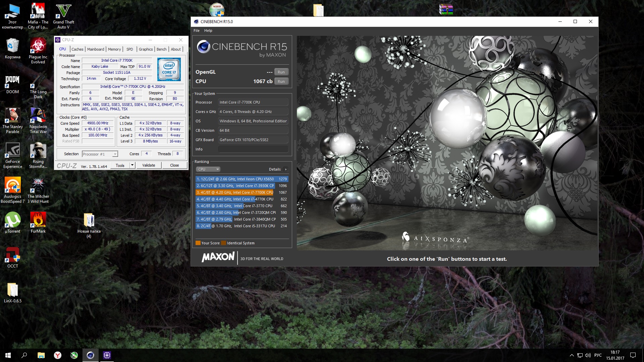Switch to the Mainboard tab in CPU-Z
Viewport: 644px width, 362px height.
(96, 49)
